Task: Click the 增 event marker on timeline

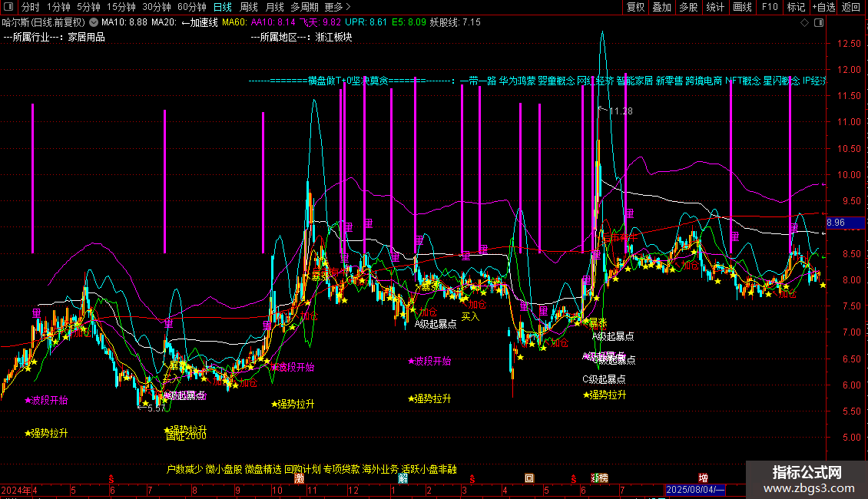Action: (x=703, y=478)
